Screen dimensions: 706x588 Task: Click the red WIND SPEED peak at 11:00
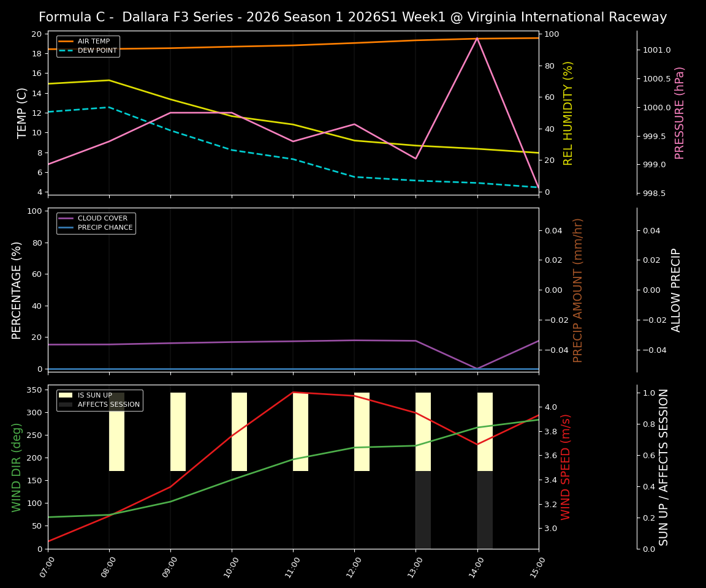point(293,393)
